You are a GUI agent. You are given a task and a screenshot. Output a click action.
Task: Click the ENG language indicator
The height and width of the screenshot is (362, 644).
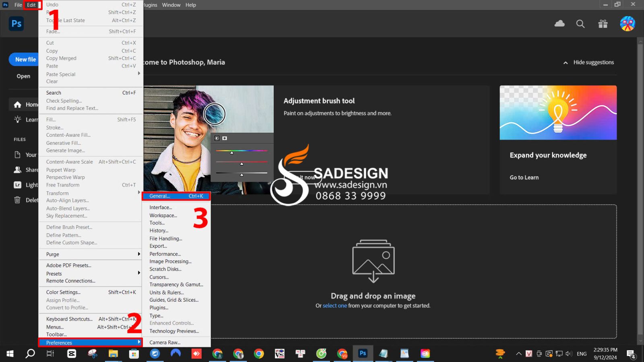[x=582, y=354]
